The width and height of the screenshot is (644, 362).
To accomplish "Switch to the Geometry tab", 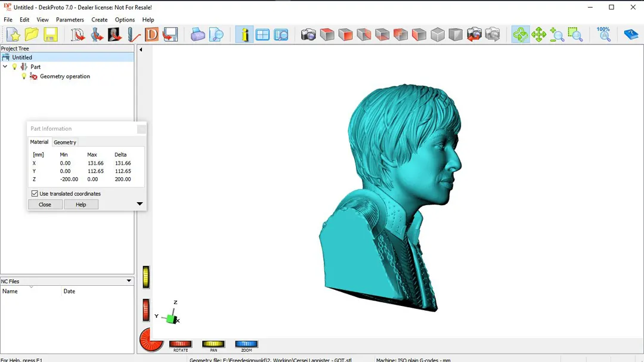I will [x=65, y=142].
